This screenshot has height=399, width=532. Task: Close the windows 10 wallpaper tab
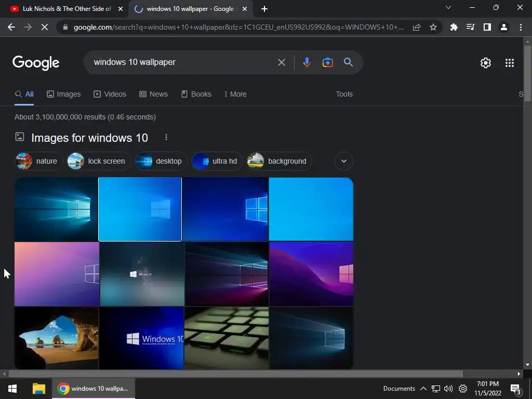point(244,9)
